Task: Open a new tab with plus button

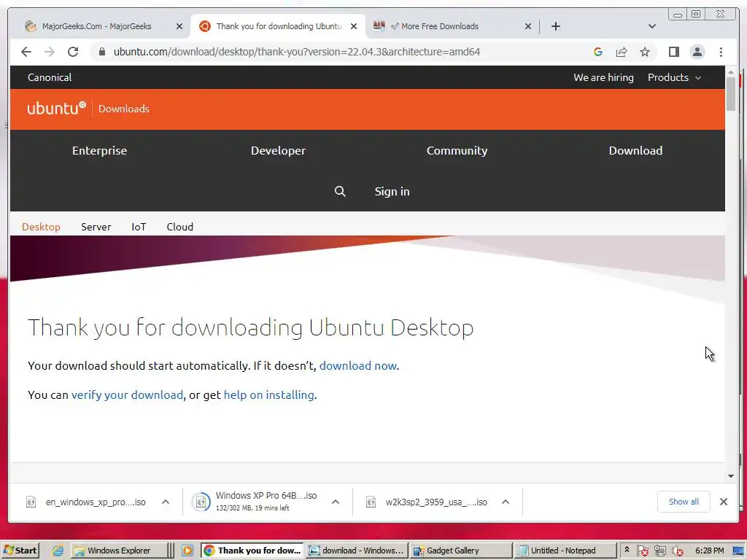Action: click(555, 26)
